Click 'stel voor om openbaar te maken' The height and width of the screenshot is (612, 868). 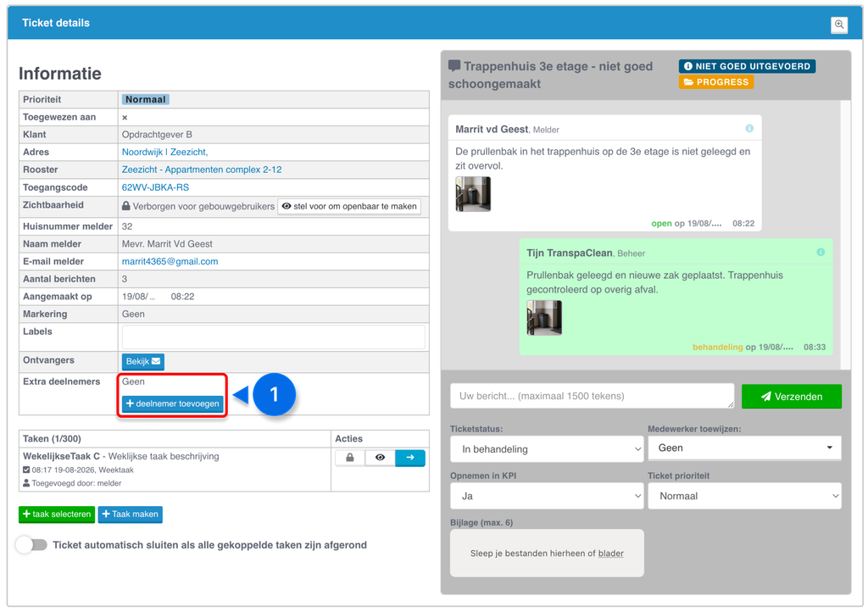[348, 206]
